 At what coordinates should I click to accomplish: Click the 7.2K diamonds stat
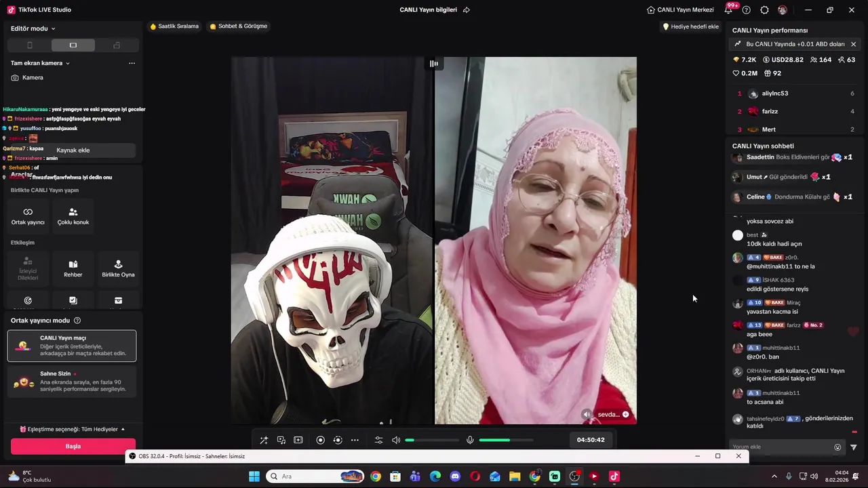(745, 60)
